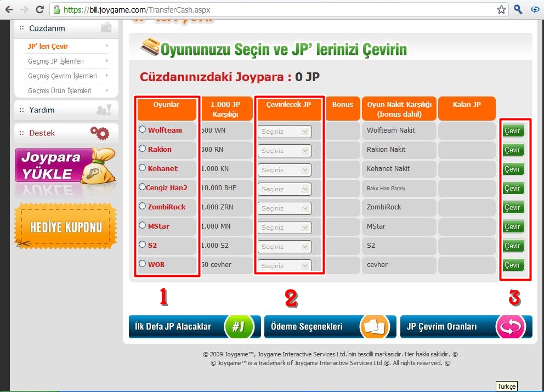Click the Kalan JP column header
This screenshot has width=544, height=392.
pyautogui.click(x=467, y=109)
